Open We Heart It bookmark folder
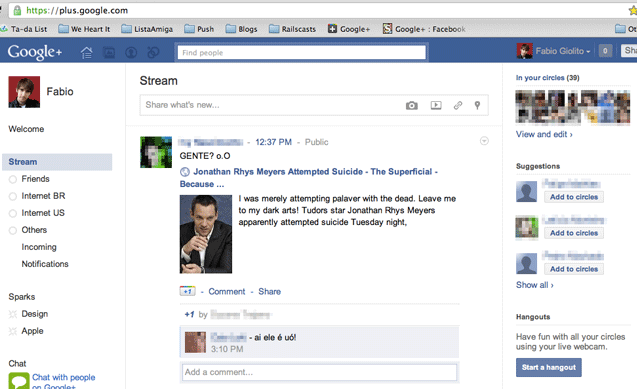The width and height of the screenshot is (637, 389). tap(84, 29)
